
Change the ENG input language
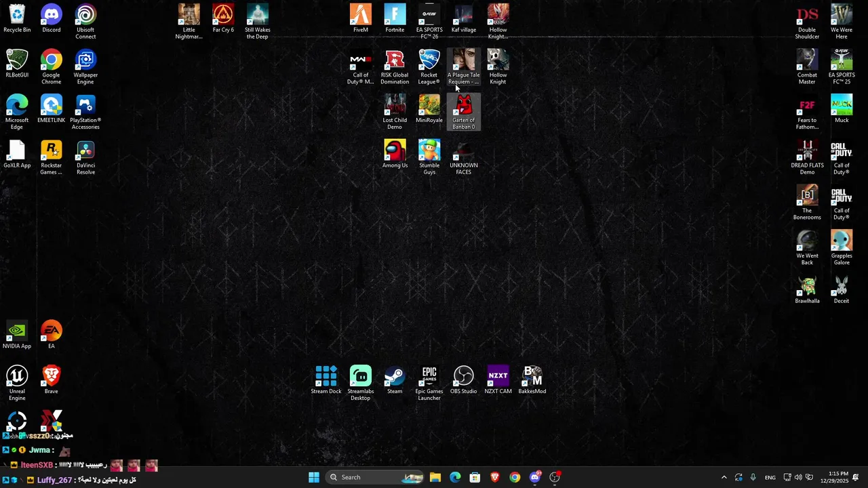tap(770, 477)
